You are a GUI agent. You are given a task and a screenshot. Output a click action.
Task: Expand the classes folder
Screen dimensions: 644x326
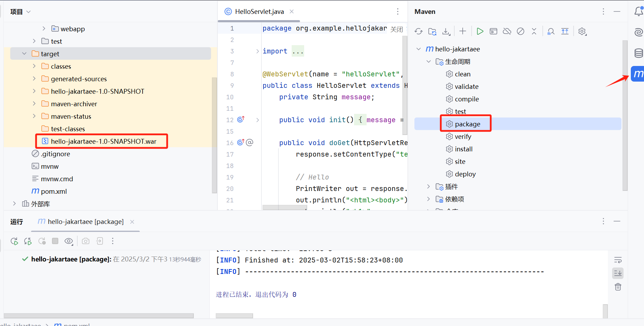(x=34, y=66)
